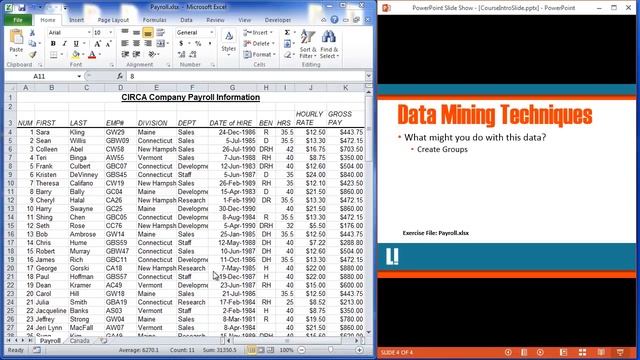Select the Format Painter brush
Viewport: 640px width, 360px height.
coord(32,54)
